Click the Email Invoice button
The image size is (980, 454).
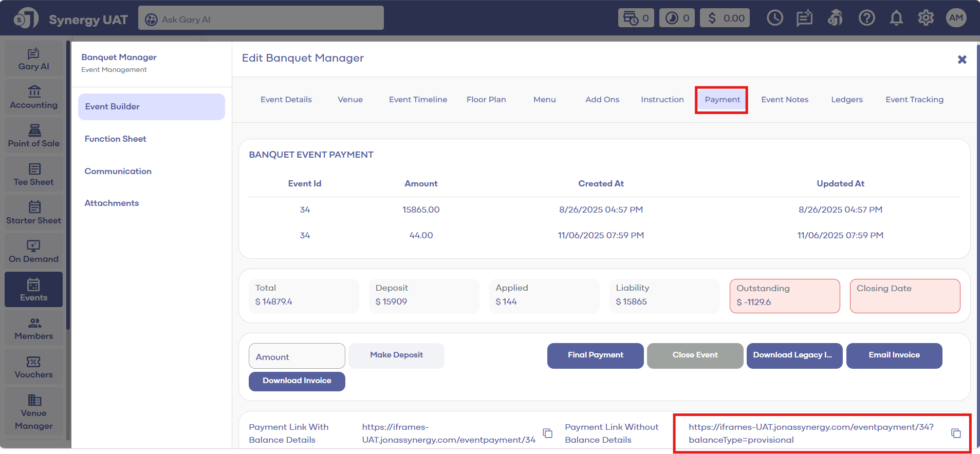[x=894, y=355]
